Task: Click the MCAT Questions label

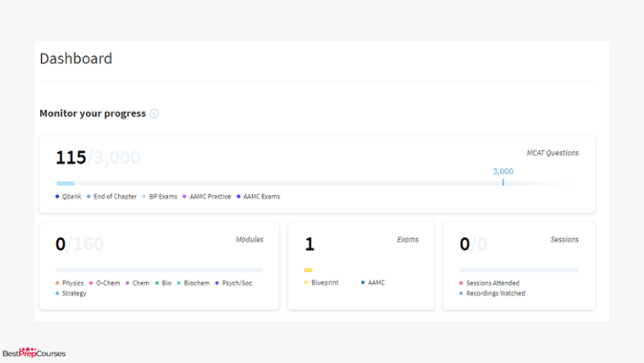Action: pyautogui.click(x=552, y=153)
